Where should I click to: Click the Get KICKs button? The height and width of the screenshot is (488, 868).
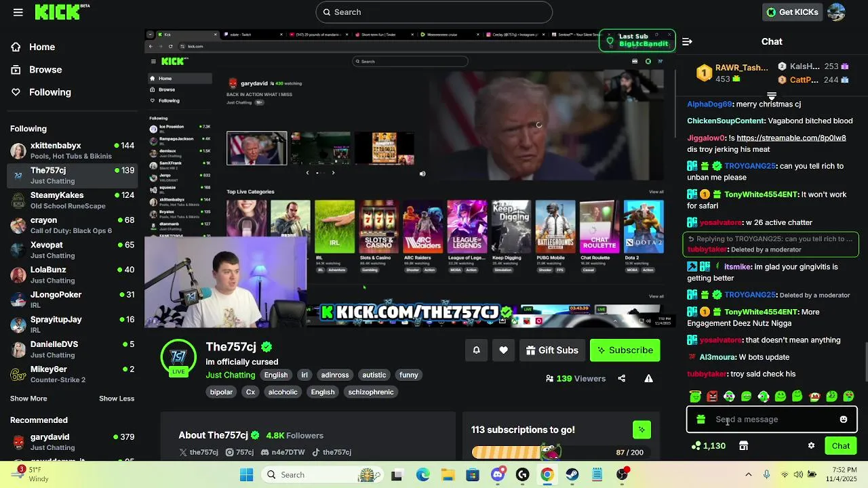[792, 12]
